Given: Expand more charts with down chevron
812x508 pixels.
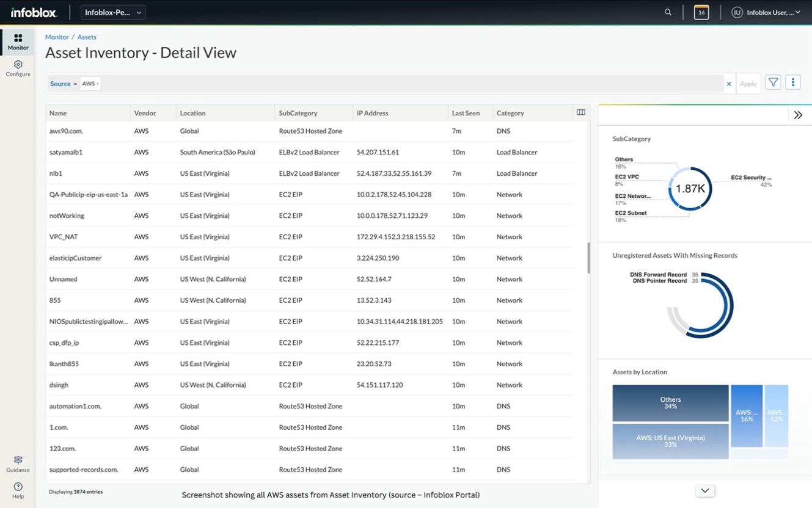Looking at the screenshot, I should (705, 491).
